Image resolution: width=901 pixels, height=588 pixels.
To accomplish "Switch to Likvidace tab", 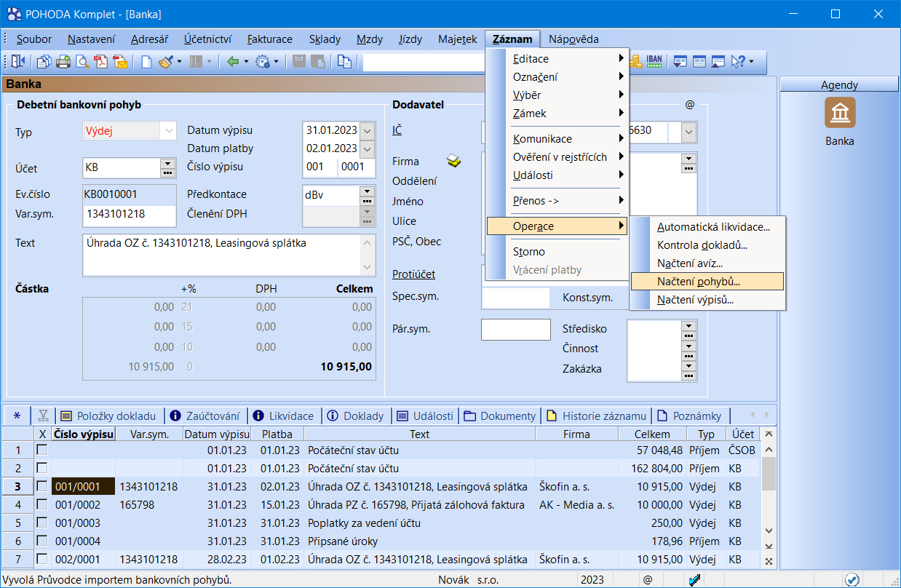I will (x=285, y=416).
